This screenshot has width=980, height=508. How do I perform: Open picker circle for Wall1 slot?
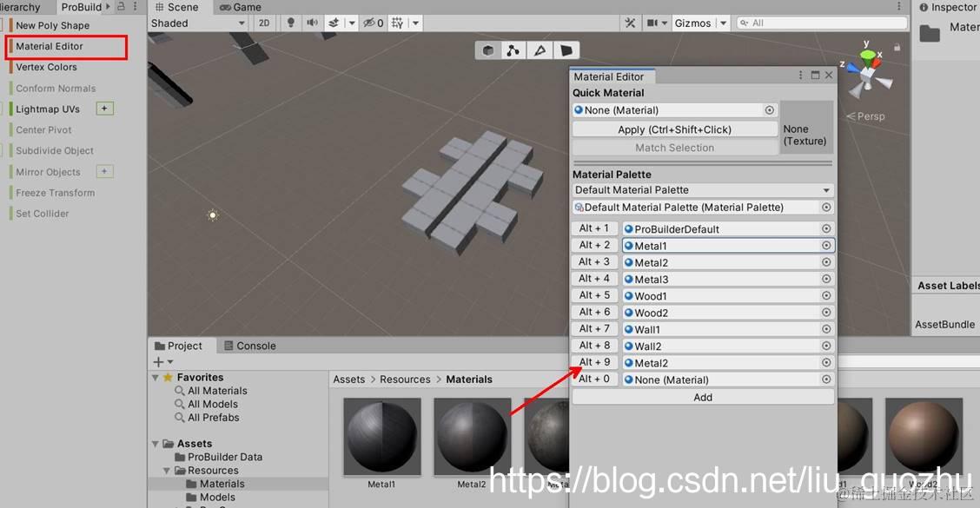tap(826, 329)
